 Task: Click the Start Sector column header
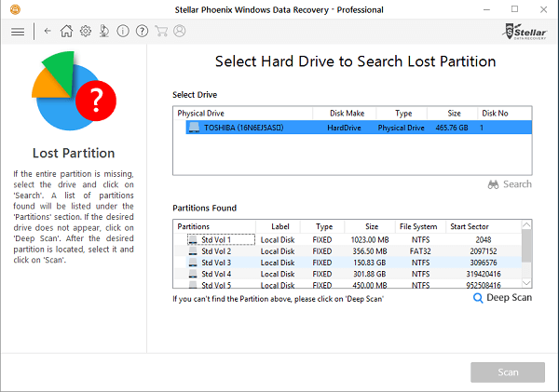[484, 226]
